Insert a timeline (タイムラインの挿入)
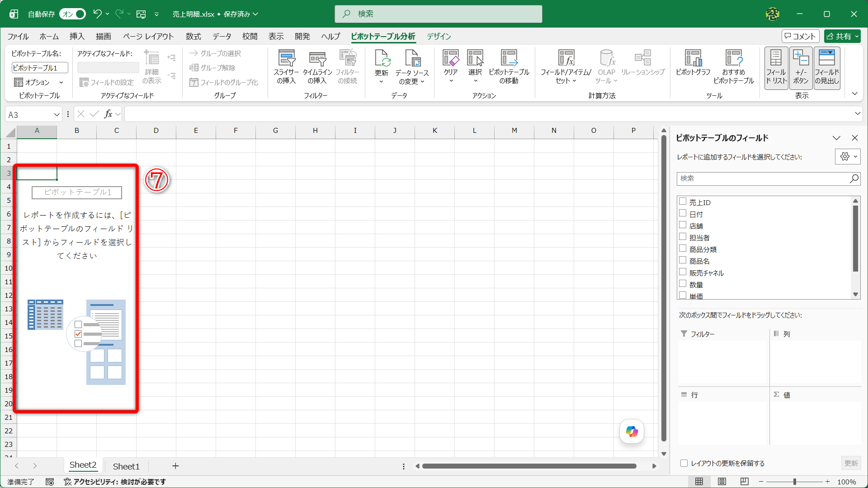 point(317,67)
